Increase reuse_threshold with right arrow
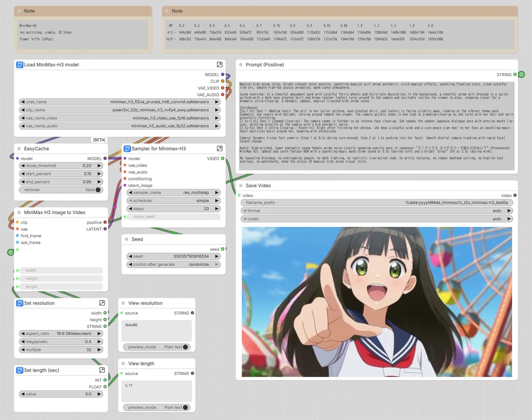Image resolution: width=532 pixels, height=420 pixels. [99, 166]
